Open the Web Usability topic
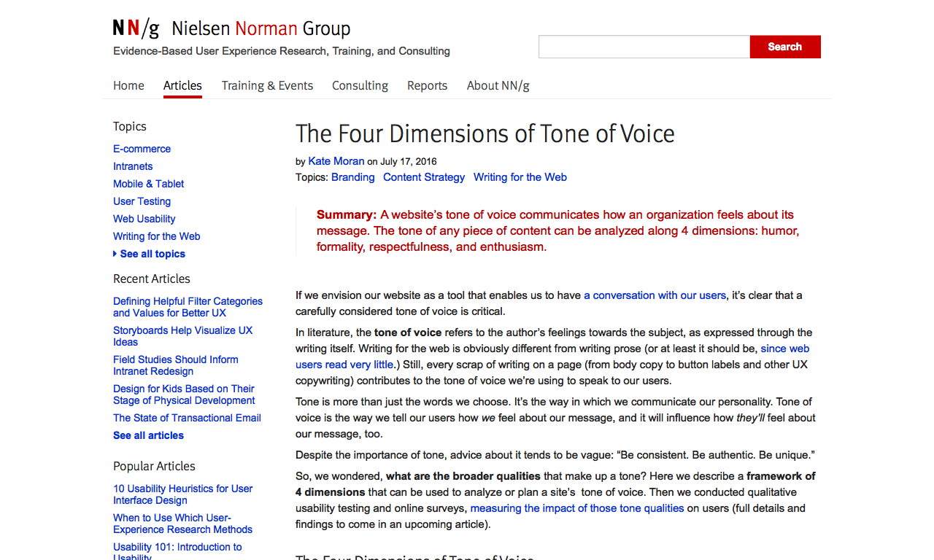 point(144,219)
